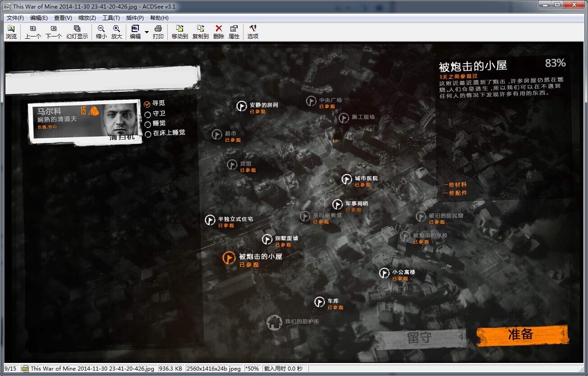Image resolution: width=588 pixels, height=376 pixels.
Task: Click the *50% zoom status entry
Action: (x=252, y=369)
